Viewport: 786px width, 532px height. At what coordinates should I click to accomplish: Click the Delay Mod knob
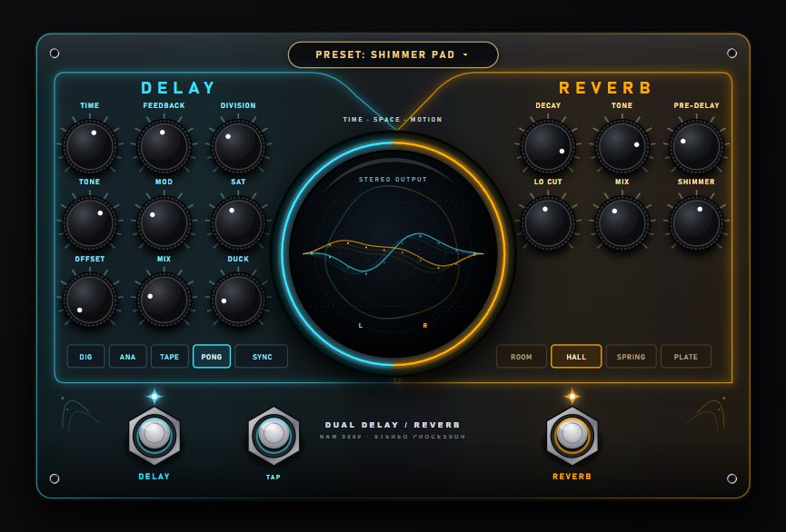coord(164,223)
